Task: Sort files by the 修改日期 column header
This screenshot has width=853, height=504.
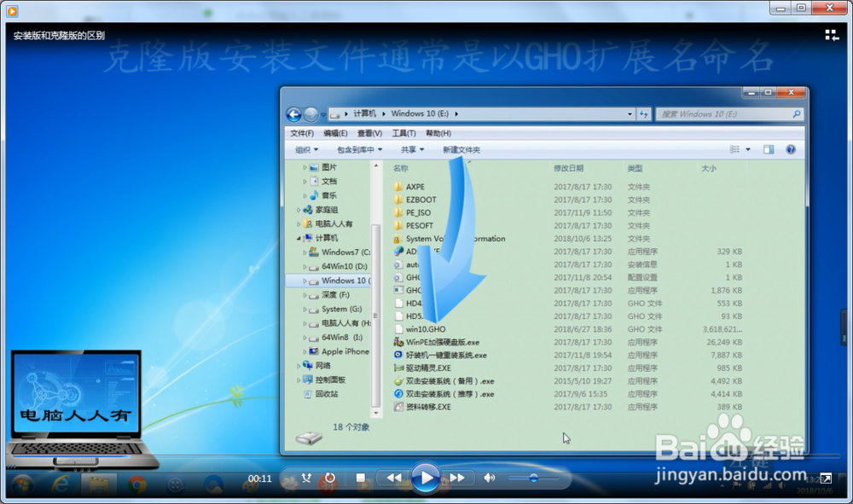Action: [568, 169]
